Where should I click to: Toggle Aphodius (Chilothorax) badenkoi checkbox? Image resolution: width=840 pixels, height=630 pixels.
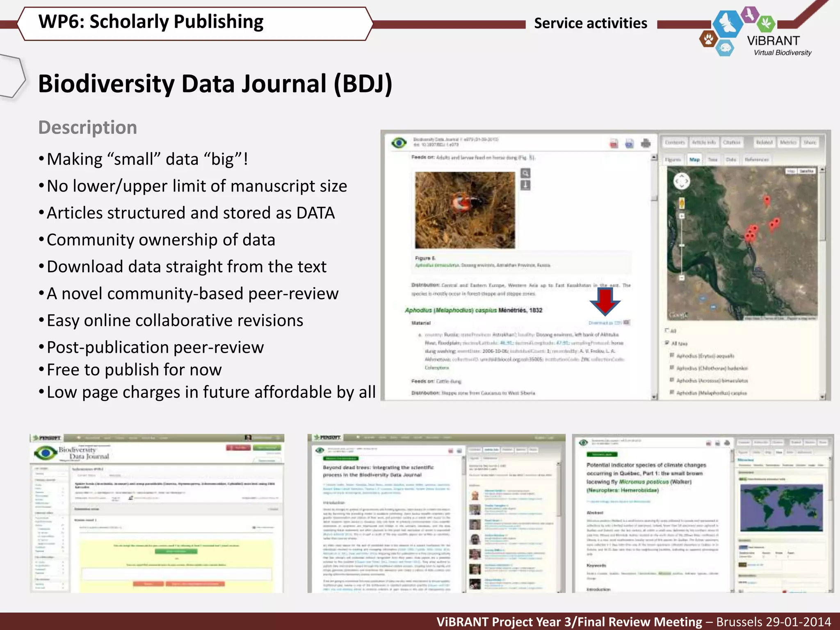tap(672, 367)
